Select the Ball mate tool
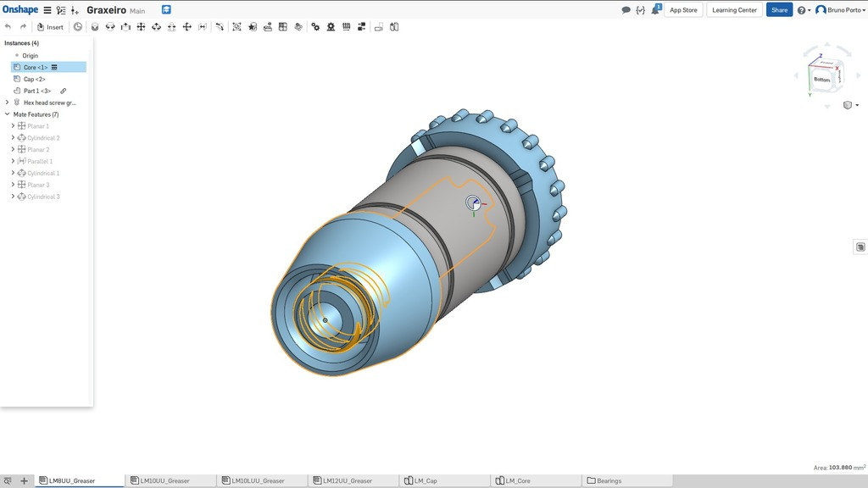868x488 pixels. pyautogui.click(x=187, y=26)
